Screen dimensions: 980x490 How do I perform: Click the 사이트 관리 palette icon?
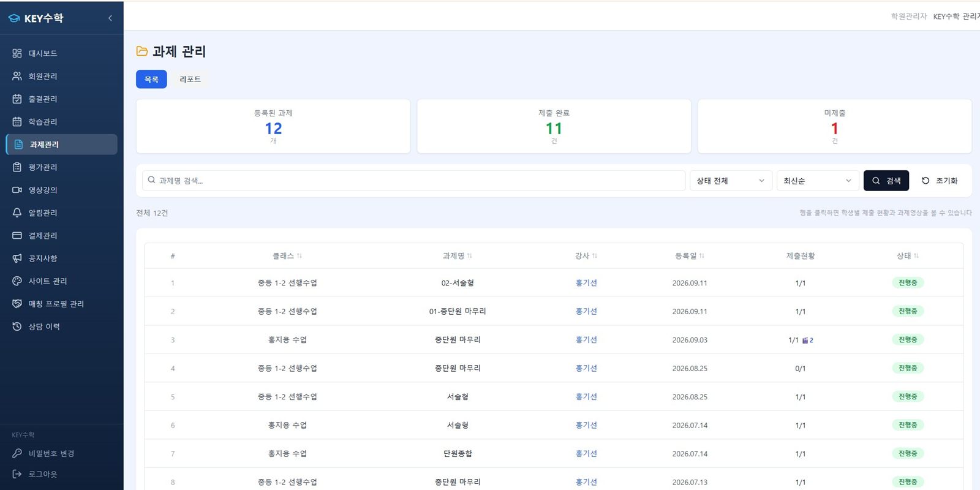[17, 281]
